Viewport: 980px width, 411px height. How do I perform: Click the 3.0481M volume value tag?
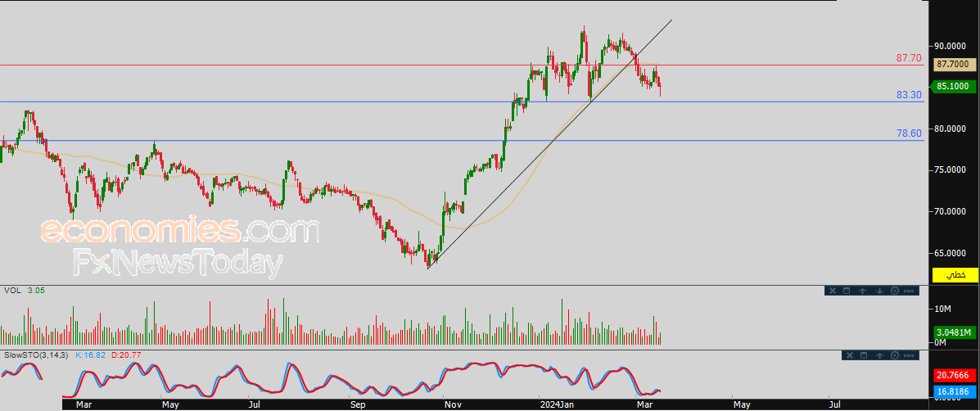tap(956, 332)
